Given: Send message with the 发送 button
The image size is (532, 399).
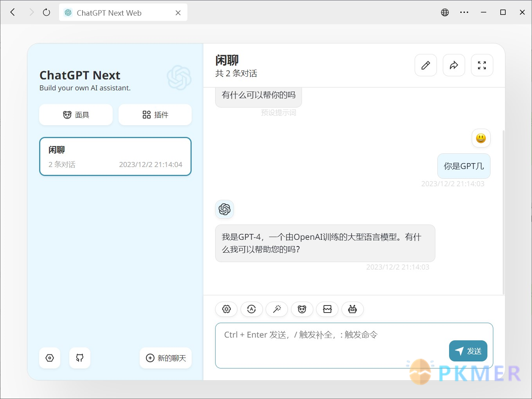Looking at the screenshot, I should 468,351.
